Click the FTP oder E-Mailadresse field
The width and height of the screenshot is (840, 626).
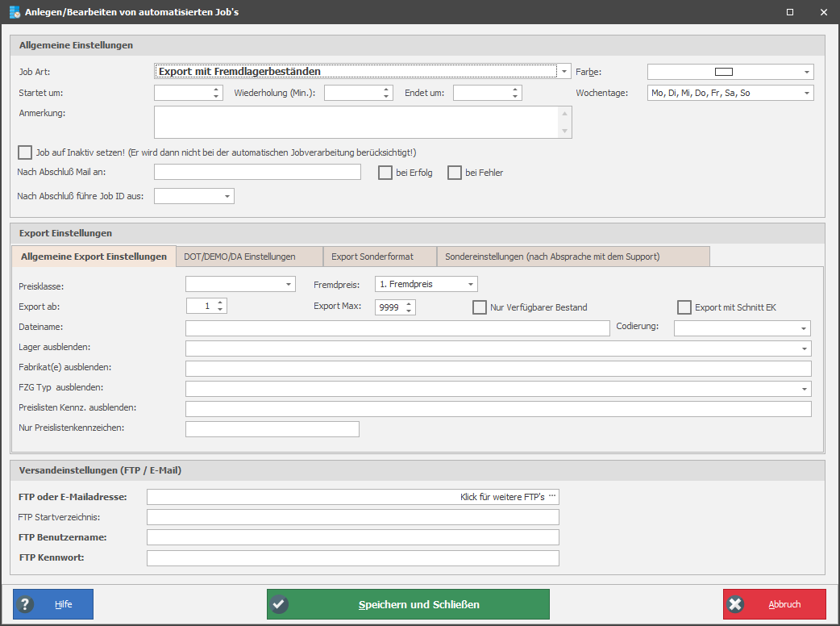353,497
